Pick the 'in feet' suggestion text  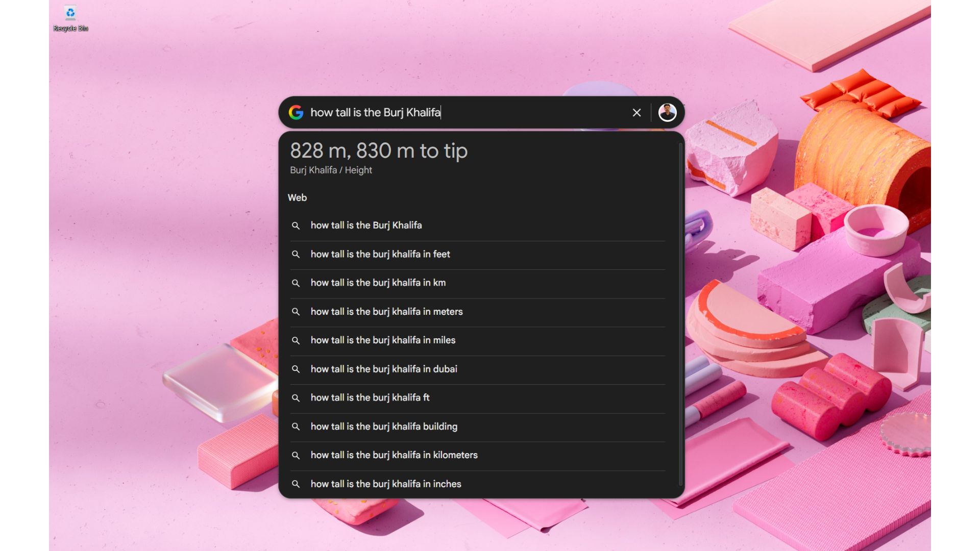click(x=380, y=254)
